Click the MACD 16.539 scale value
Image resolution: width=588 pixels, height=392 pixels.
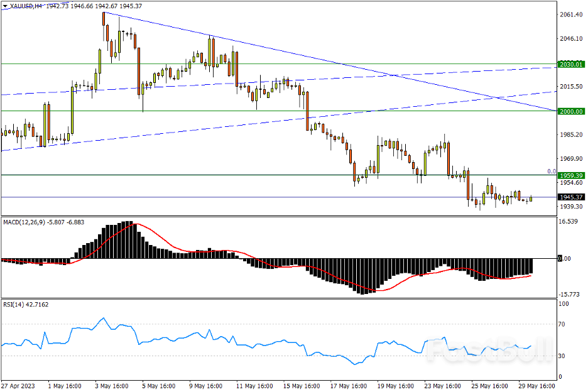(569, 222)
